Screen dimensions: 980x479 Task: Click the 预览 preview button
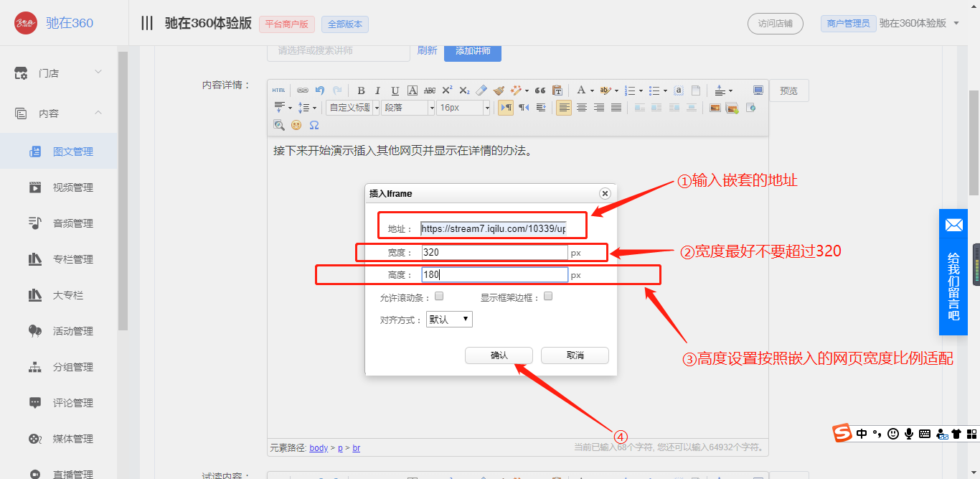[788, 90]
